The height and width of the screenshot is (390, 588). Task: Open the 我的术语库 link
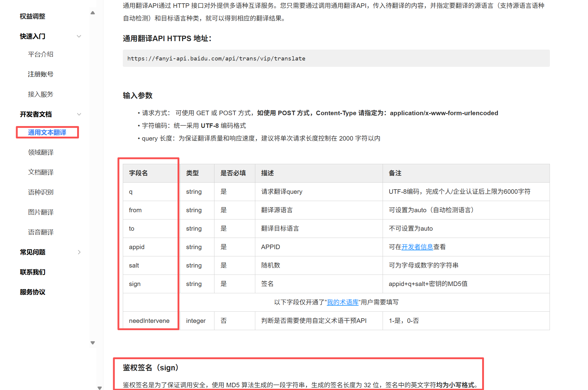click(342, 302)
